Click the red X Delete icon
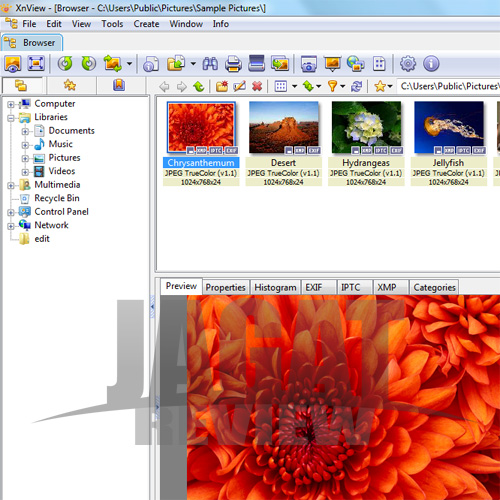This screenshot has height=500, width=500. pos(257,86)
